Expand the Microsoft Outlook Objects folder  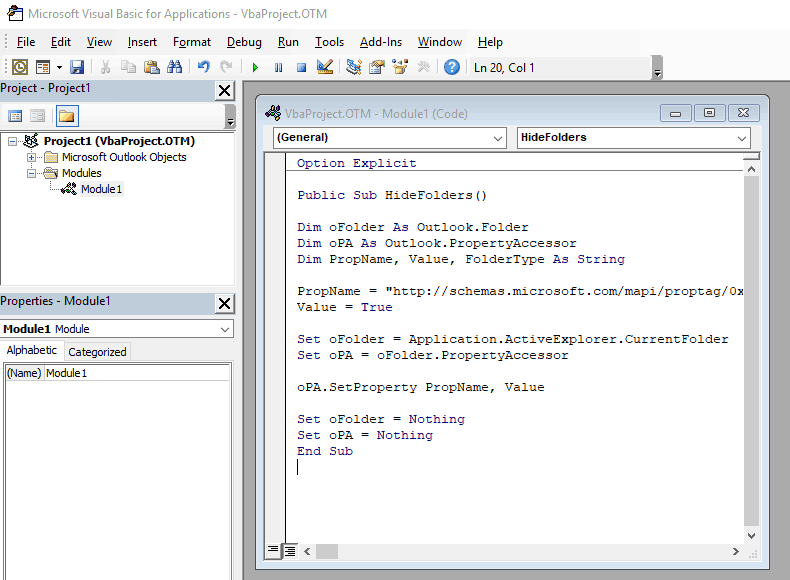(31, 157)
